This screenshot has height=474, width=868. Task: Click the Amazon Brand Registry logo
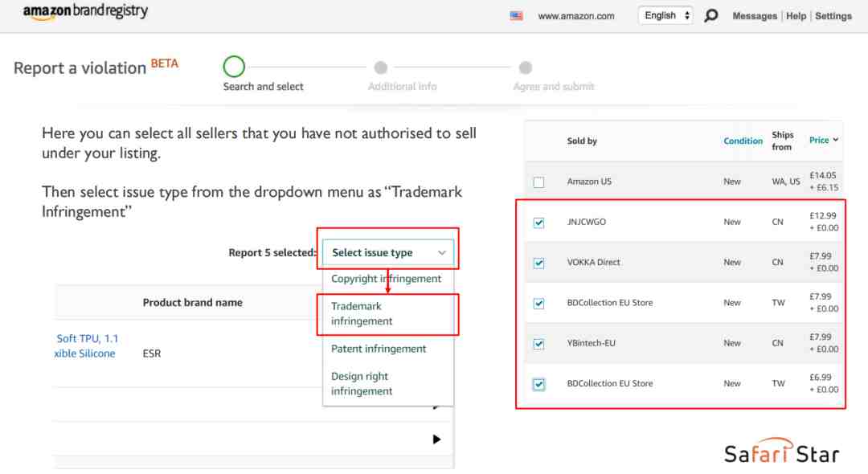tap(85, 12)
